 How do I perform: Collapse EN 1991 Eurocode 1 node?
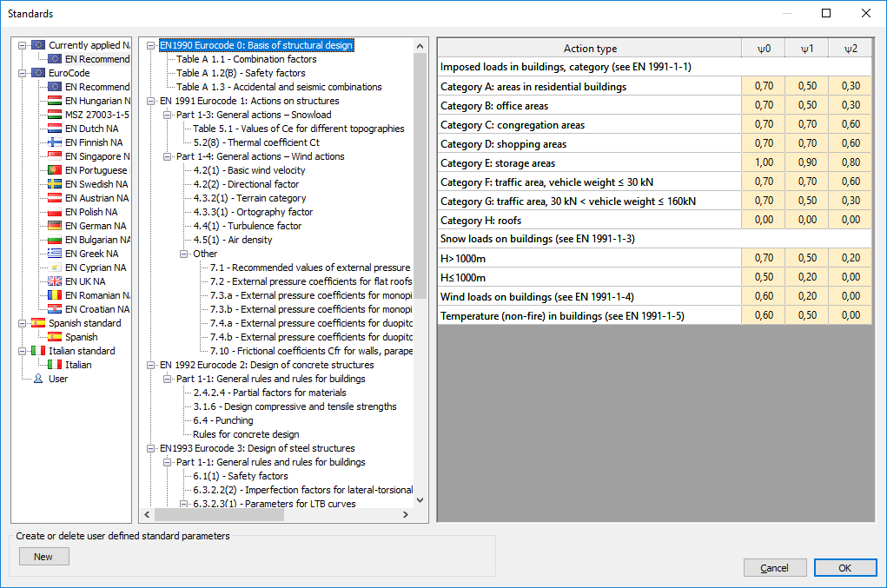[x=150, y=101]
